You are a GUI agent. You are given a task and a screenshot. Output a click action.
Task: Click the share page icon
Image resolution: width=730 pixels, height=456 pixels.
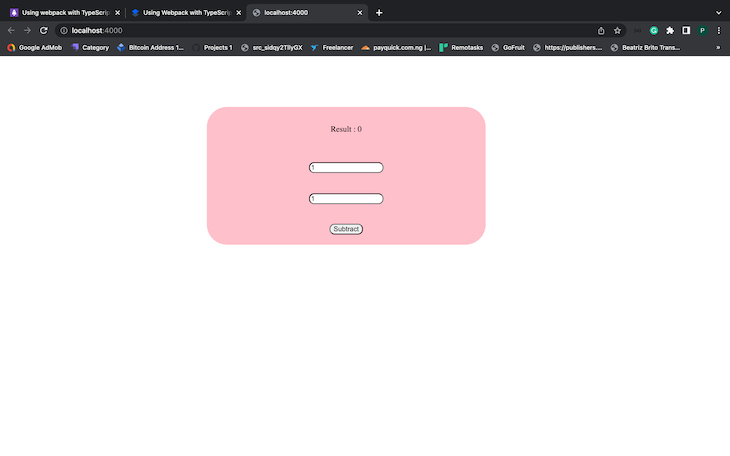(601, 30)
